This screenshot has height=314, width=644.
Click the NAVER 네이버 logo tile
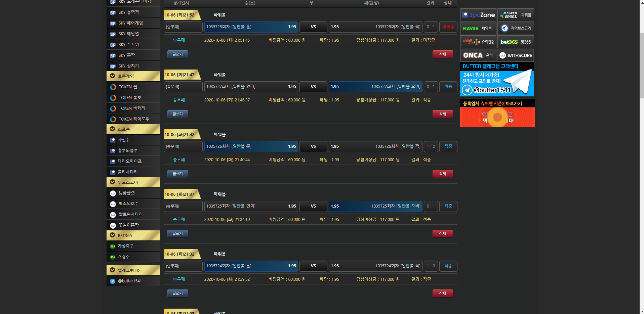pos(478,29)
